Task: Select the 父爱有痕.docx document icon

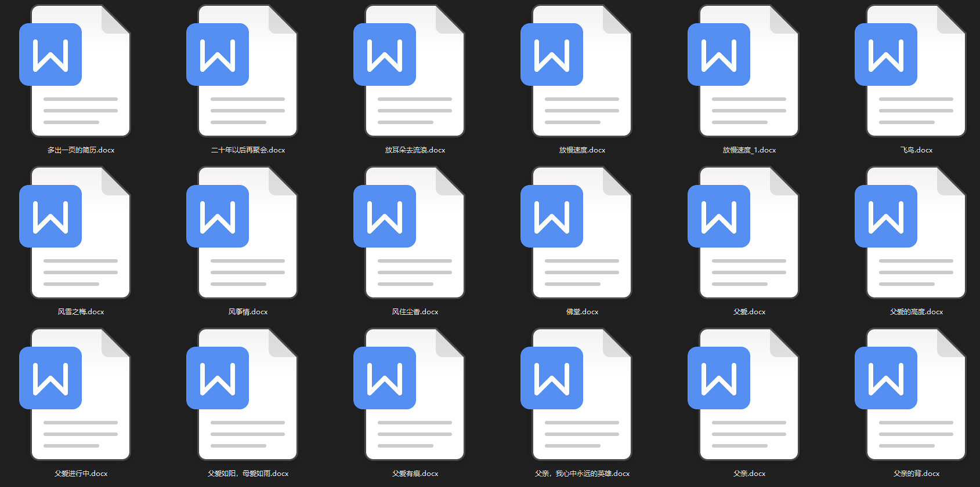Action: pyautogui.click(x=409, y=394)
